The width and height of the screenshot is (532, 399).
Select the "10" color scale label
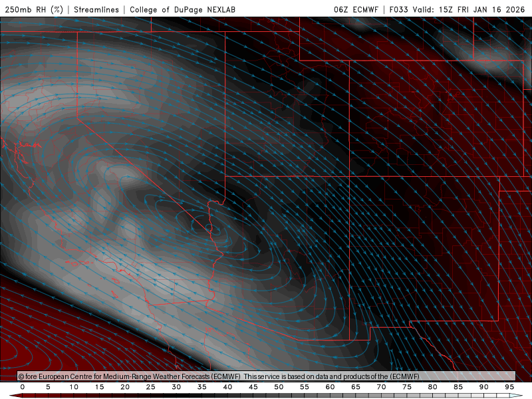74,387
